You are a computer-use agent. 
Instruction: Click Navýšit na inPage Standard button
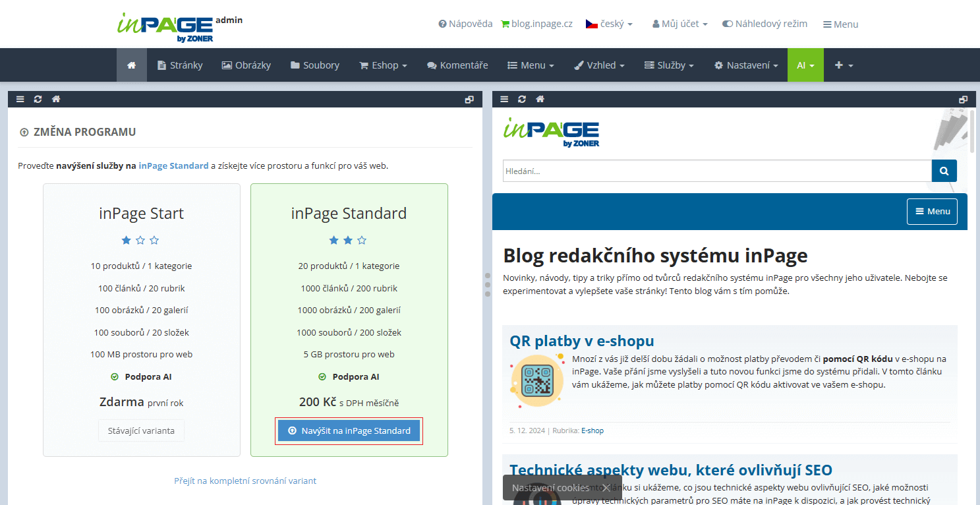tap(349, 431)
